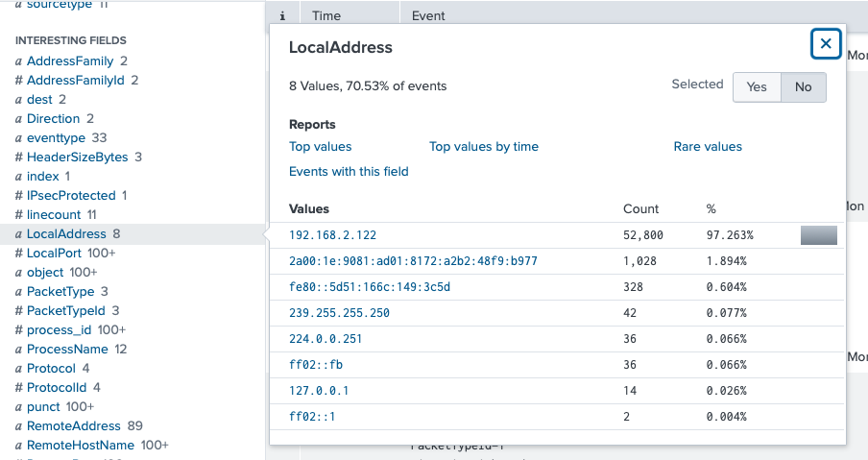The image size is (868, 460).
Task: Set Selected to No
Action: [x=804, y=86]
